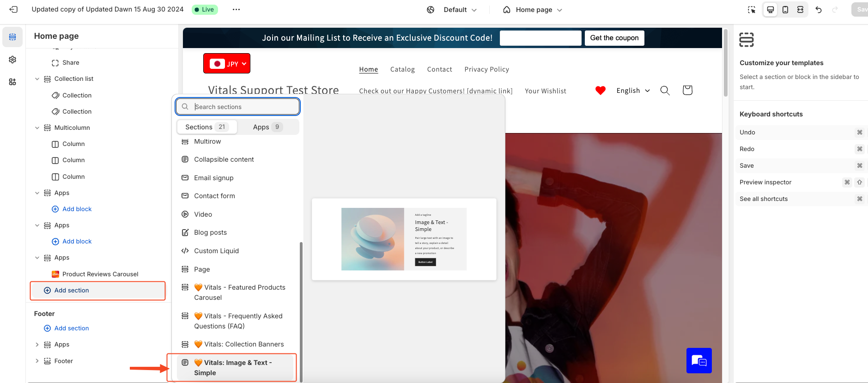This screenshot has height=383, width=868.
Task: Click the mailing list email input
Action: (x=540, y=38)
